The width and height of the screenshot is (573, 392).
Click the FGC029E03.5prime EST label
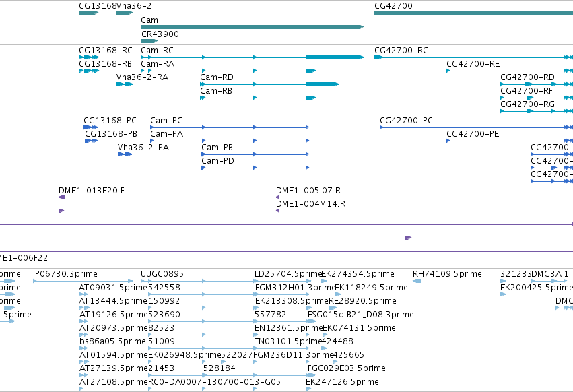[347, 368]
